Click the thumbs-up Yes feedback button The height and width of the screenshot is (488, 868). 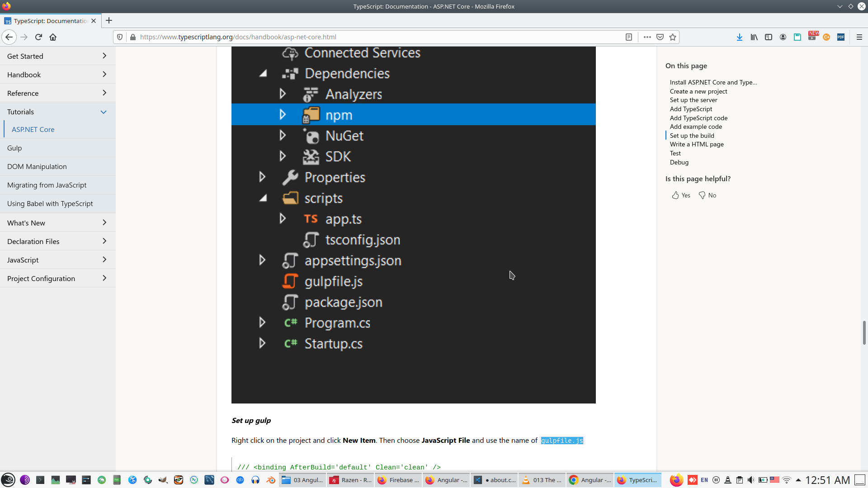(x=681, y=195)
